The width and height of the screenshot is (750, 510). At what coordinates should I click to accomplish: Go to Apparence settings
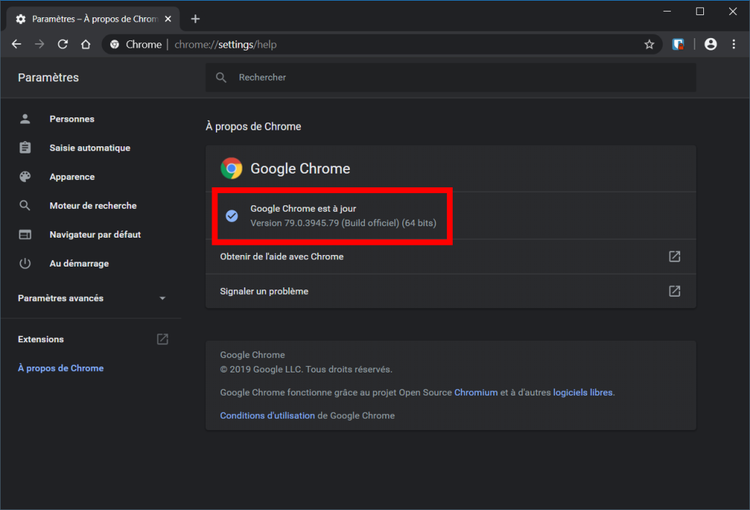(72, 177)
